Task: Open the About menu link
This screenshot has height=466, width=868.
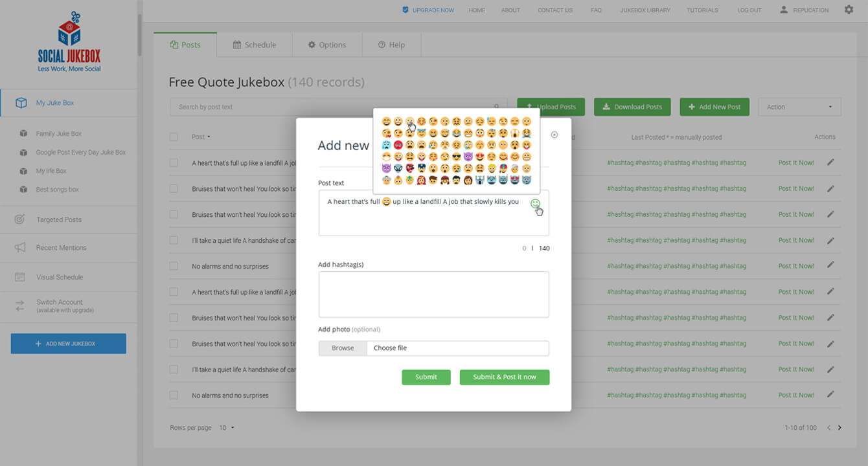Action: tap(510, 10)
